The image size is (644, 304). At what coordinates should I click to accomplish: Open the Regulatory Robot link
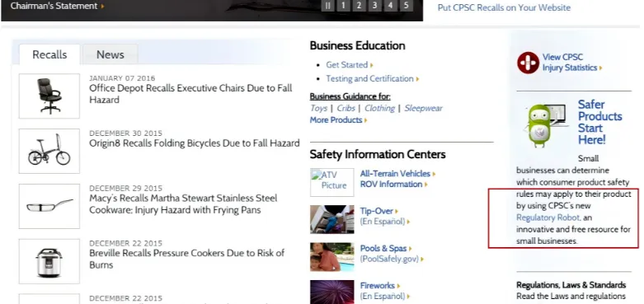[x=548, y=217]
